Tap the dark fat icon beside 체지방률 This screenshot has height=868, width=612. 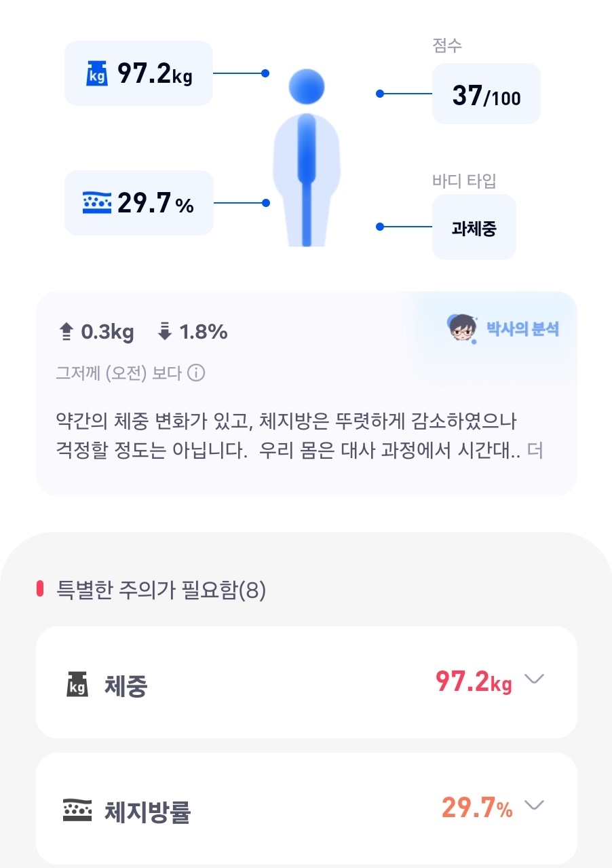[77, 810]
